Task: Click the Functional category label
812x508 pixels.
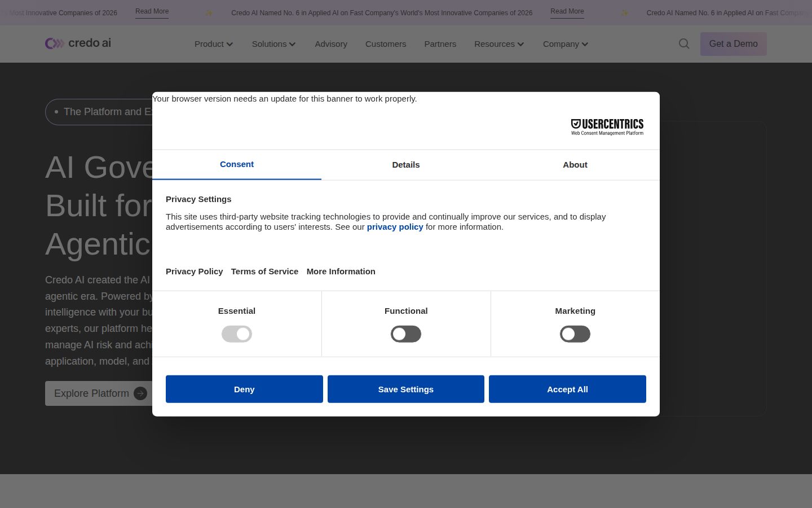Action: [x=406, y=311]
